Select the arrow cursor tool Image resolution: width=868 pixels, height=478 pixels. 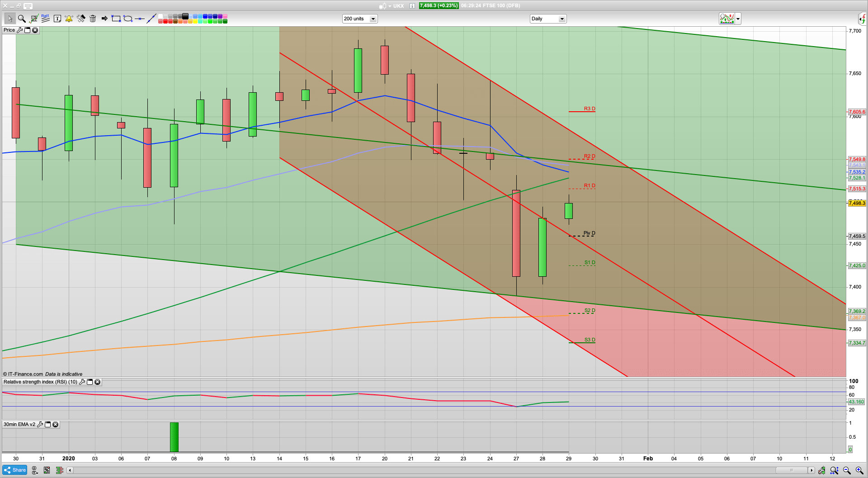point(10,19)
